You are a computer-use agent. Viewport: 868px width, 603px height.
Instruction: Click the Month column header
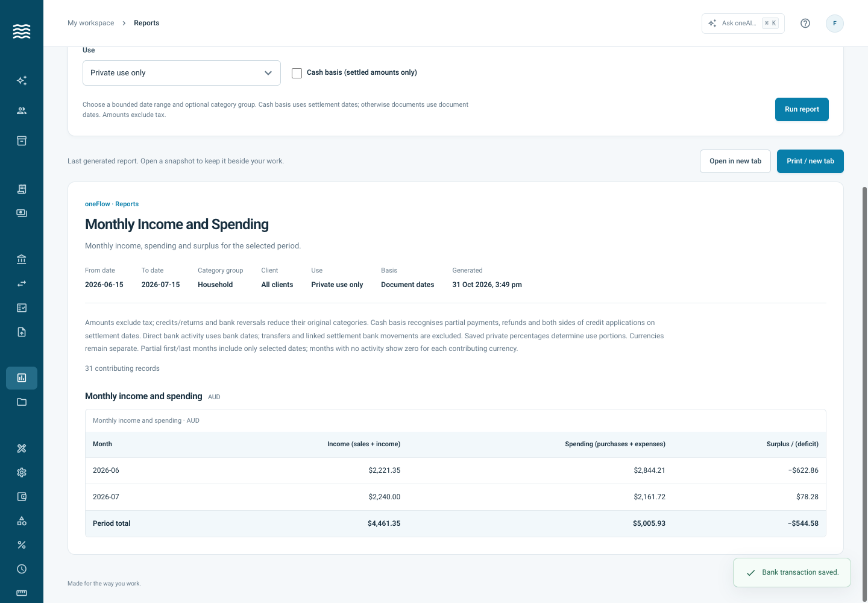102,444
